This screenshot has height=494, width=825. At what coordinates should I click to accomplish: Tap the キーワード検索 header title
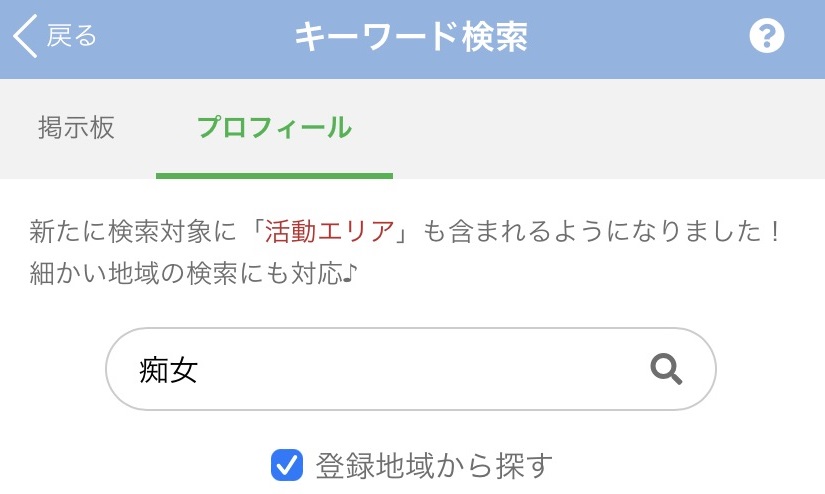411,38
